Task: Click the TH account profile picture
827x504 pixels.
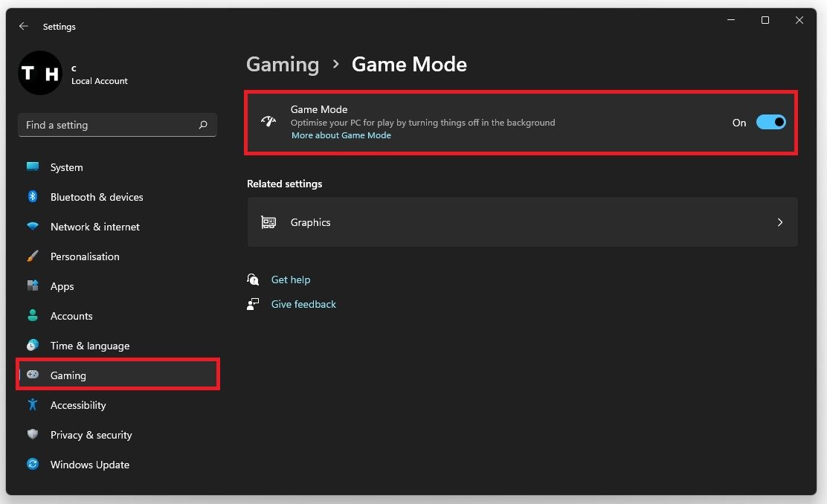Action: coord(40,73)
